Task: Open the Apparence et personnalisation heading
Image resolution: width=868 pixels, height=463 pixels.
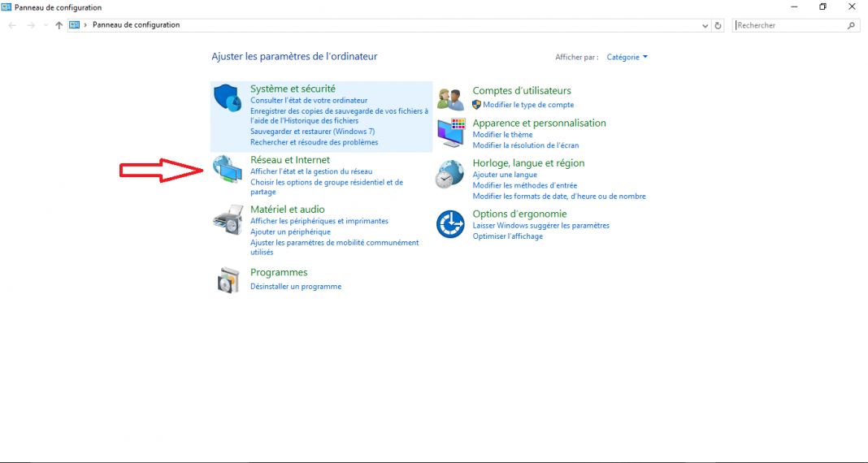Action: tap(540, 123)
